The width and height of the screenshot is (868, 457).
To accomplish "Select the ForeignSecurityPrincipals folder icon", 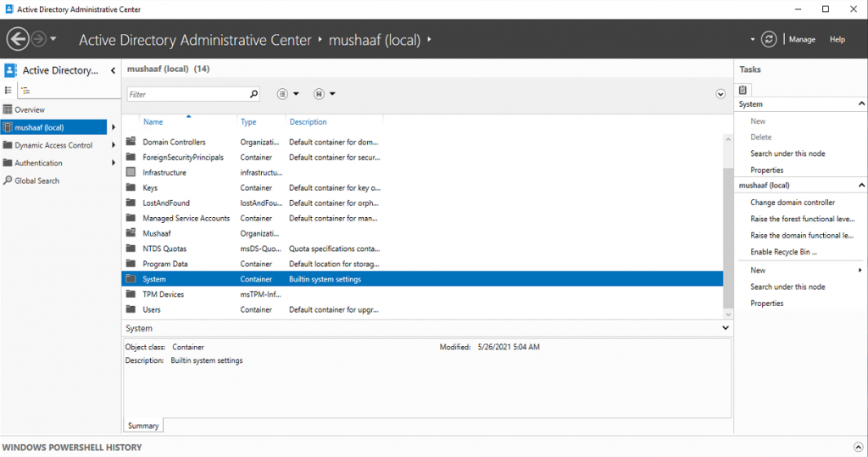I will point(131,158).
